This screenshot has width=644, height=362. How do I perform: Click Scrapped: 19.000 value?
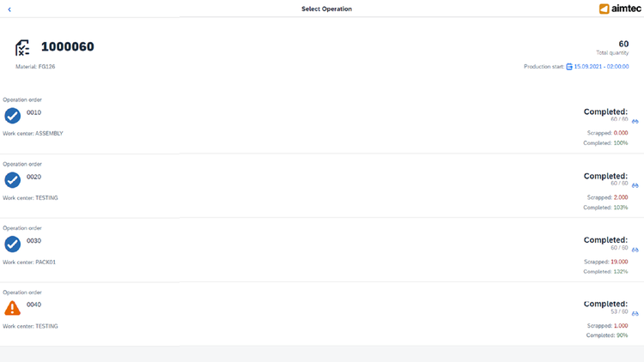tap(619, 262)
